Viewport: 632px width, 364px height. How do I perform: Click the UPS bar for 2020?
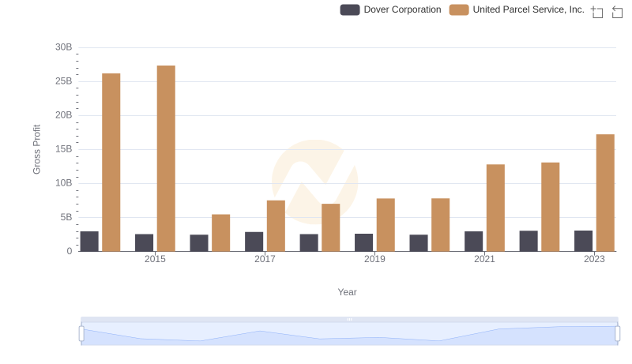click(441, 225)
